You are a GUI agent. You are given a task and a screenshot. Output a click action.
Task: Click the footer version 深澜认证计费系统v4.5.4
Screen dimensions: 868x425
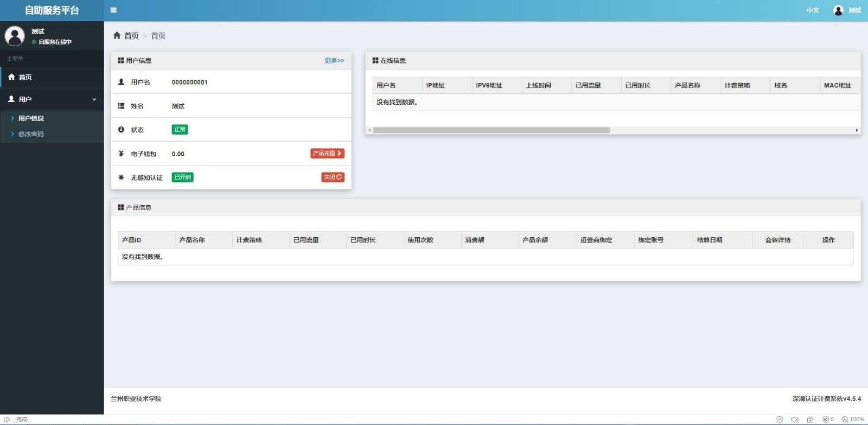click(x=826, y=399)
